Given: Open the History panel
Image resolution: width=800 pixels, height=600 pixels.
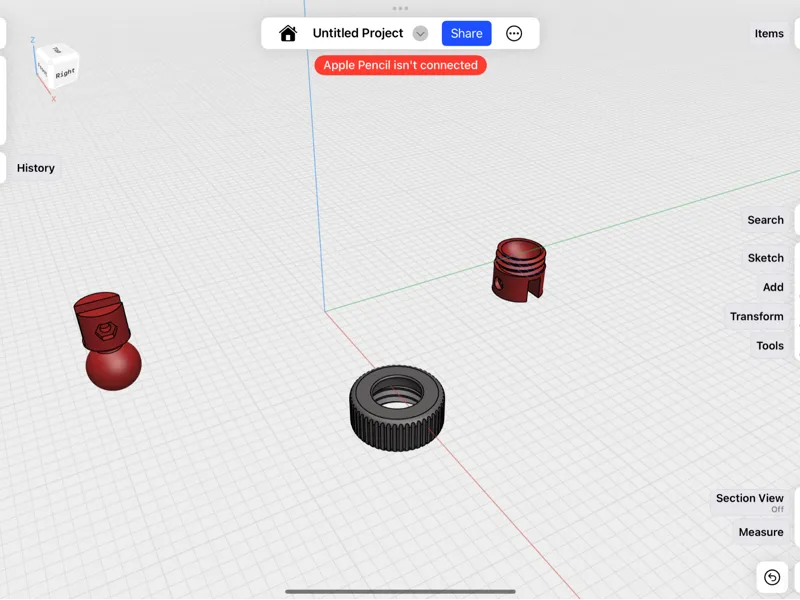Looking at the screenshot, I should pyautogui.click(x=35, y=168).
